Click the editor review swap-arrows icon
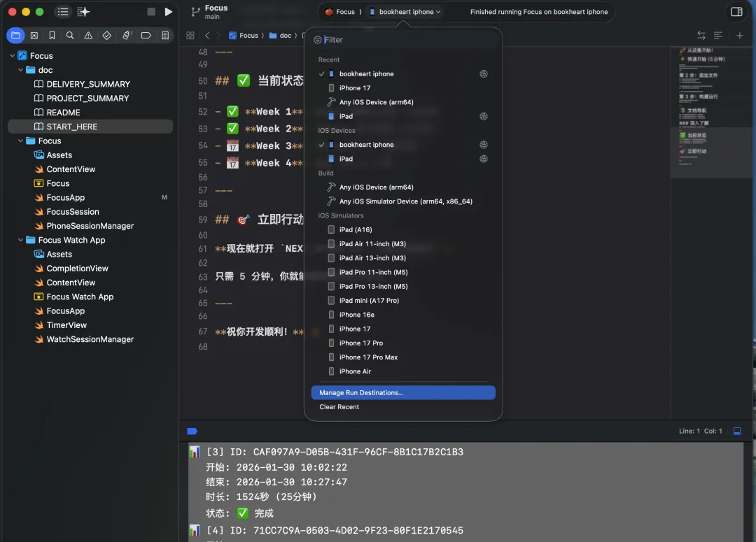Viewport: 756px width, 542px height. [701, 35]
